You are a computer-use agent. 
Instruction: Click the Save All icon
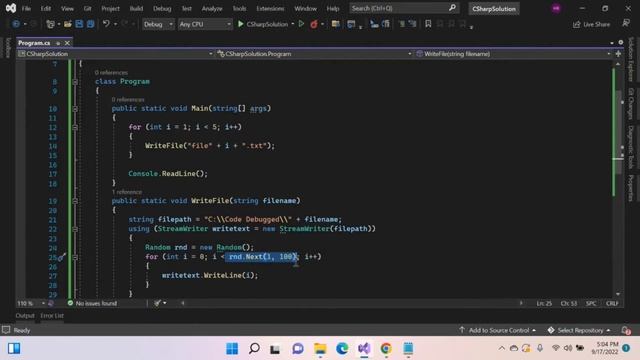click(x=91, y=24)
